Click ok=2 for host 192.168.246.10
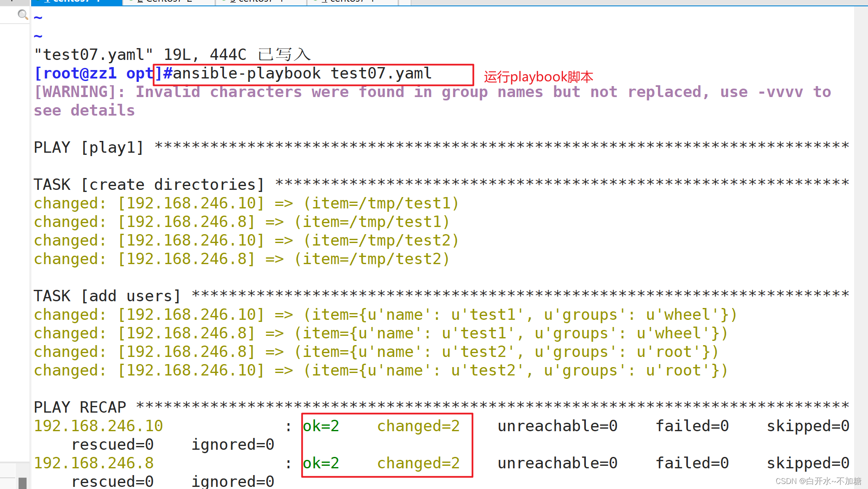Screen dimensions: 868x489 click(321, 426)
